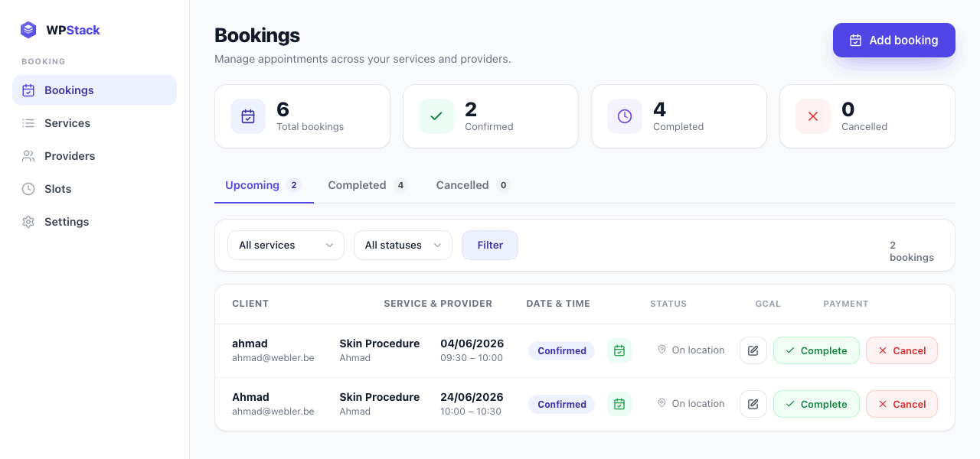Click Skin Procedure service in 04/06/2026 row

coord(380,343)
